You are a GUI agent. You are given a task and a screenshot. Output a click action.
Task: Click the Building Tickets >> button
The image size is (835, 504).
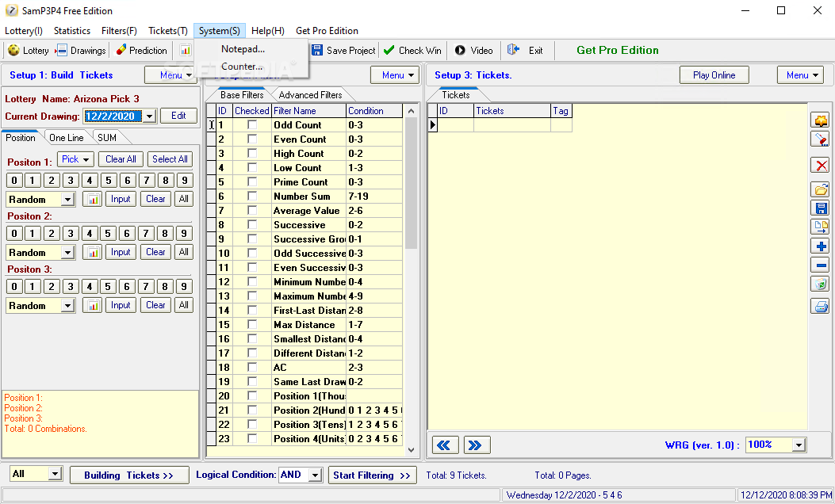tap(129, 475)
